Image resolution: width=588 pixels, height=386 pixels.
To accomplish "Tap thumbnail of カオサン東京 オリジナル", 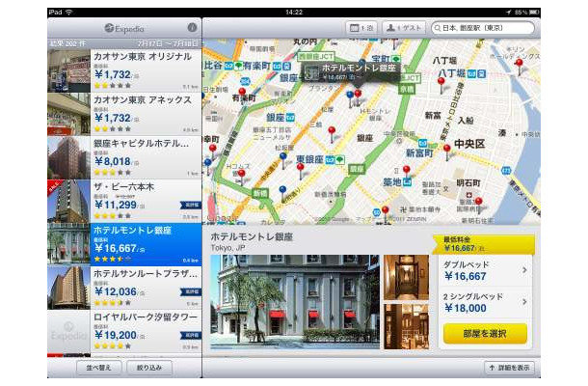I will (69, 70).
